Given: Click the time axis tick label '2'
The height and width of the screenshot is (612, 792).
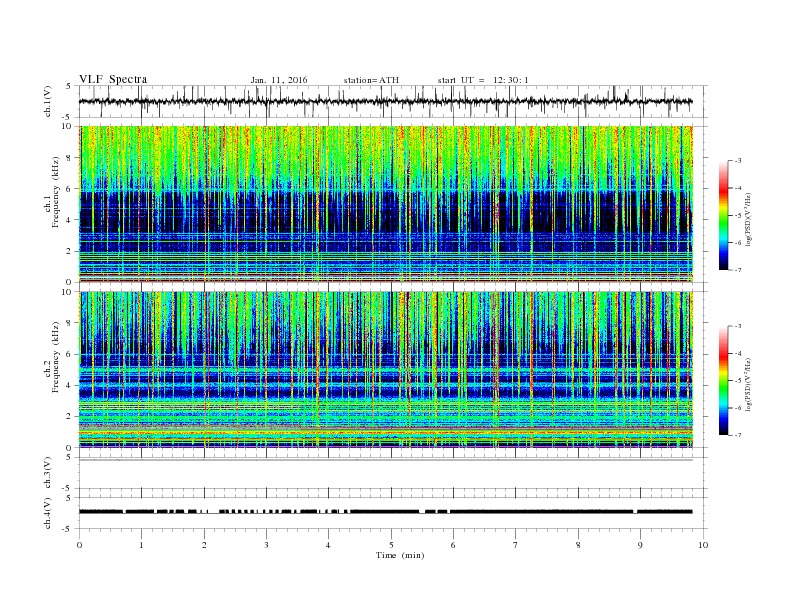Looking at the screenshot, I should [204, 545].
